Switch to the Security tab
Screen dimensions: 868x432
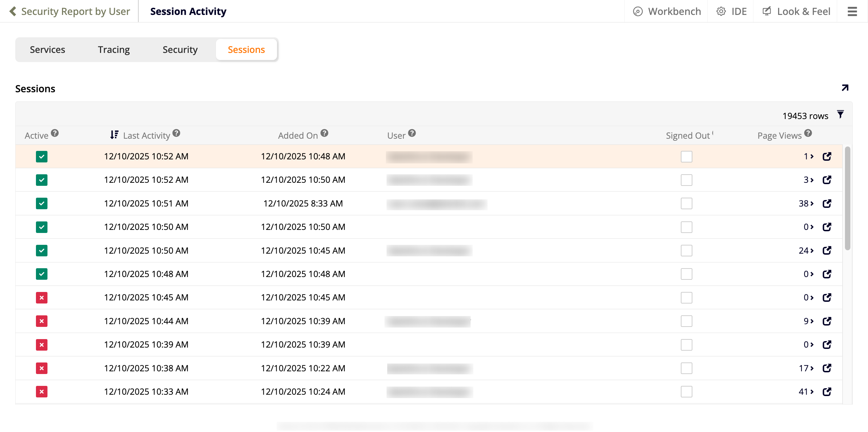tap(180, 50)
